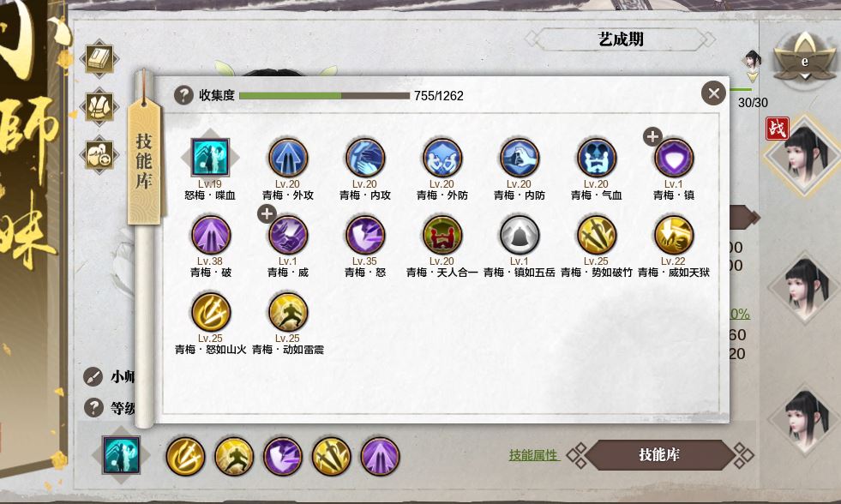
Task: Open the 技能属性 link
Action: pyautogui.click(x=534, y=455)
